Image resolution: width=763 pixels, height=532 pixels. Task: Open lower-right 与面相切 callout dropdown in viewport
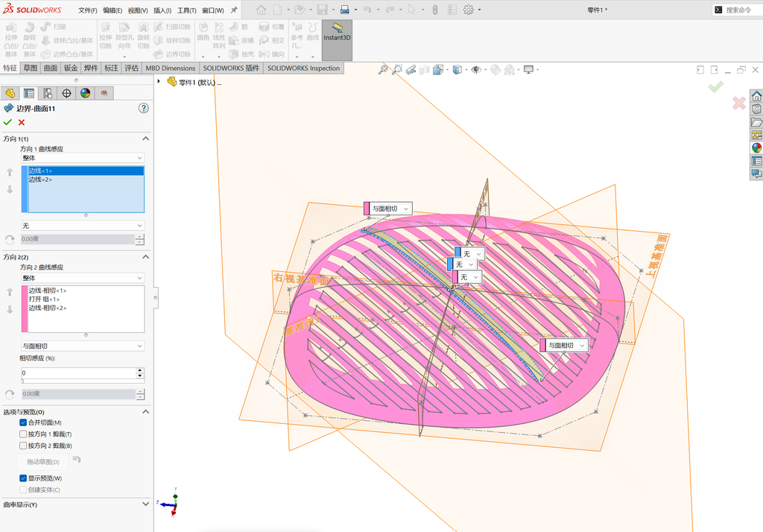click(582, 345)
